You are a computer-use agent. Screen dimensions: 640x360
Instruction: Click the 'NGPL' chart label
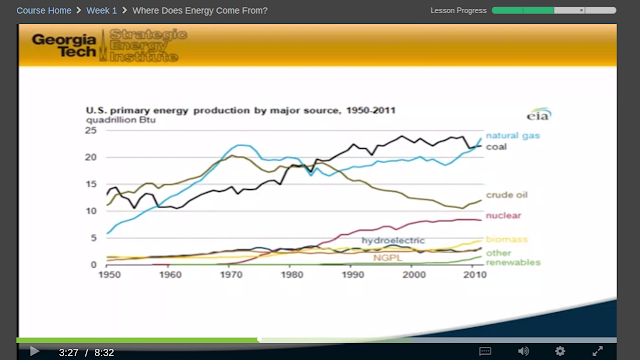(x=388, y=258)
